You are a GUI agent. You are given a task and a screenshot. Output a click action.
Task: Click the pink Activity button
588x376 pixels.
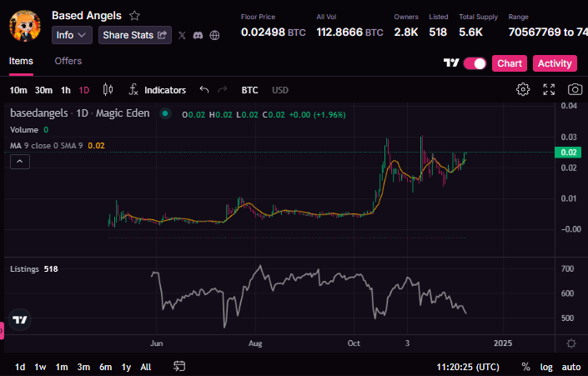(555, 63)
